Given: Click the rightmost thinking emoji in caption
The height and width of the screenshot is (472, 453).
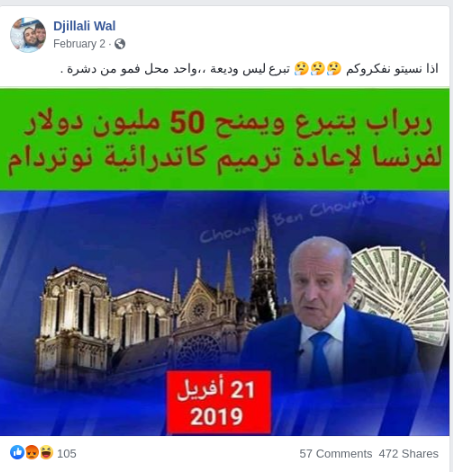Looking at the screenshot, I should (334, 69).
